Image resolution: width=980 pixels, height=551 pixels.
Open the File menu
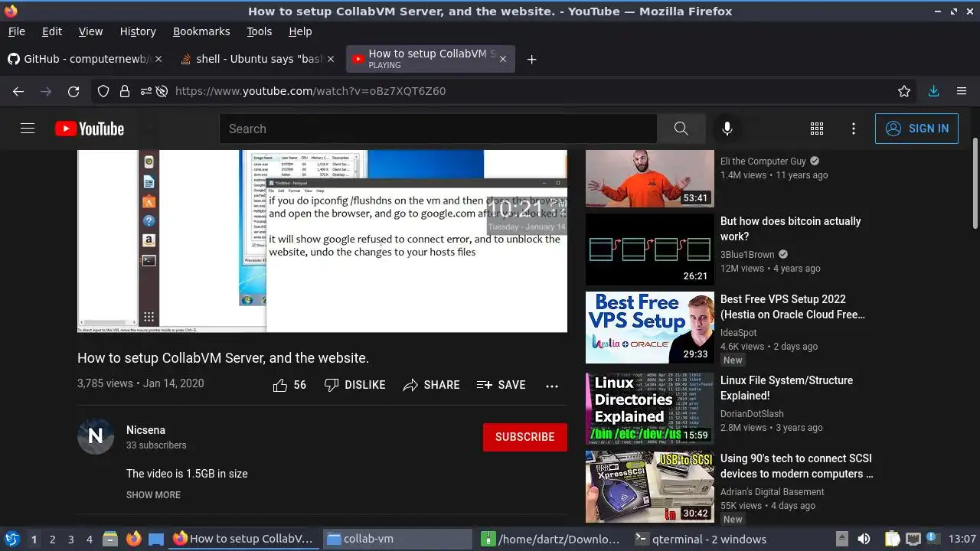click(17, 31)
